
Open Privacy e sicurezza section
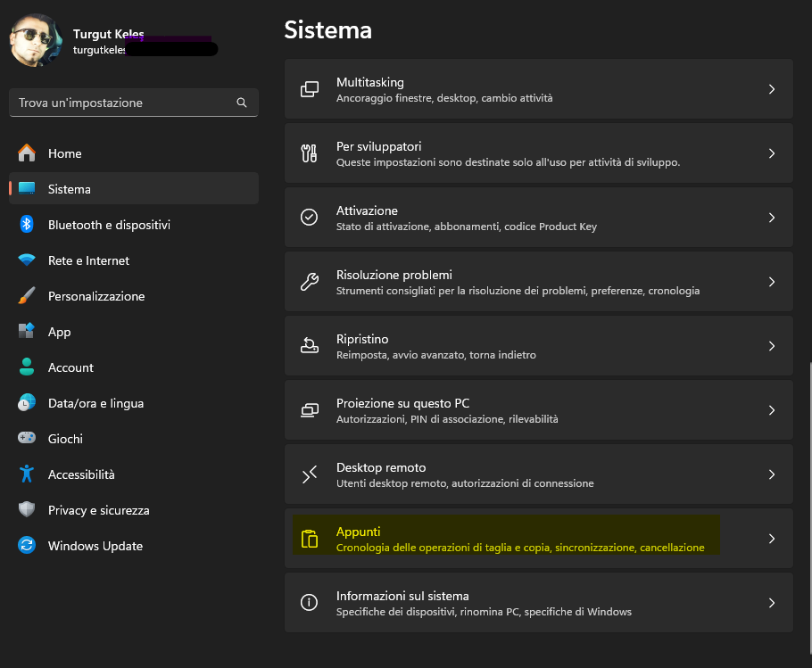pyautogui.click(x=98, y=510)
